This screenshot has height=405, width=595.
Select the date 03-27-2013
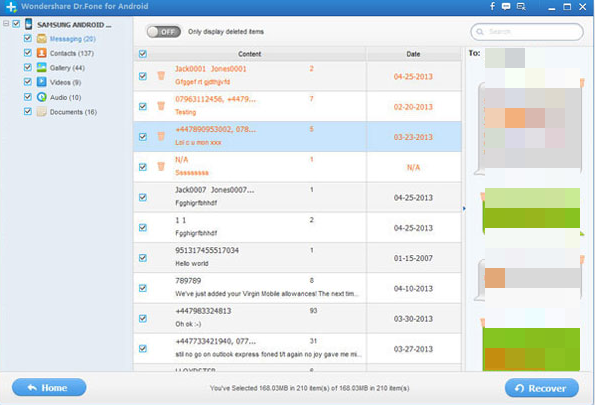[413, 349]
